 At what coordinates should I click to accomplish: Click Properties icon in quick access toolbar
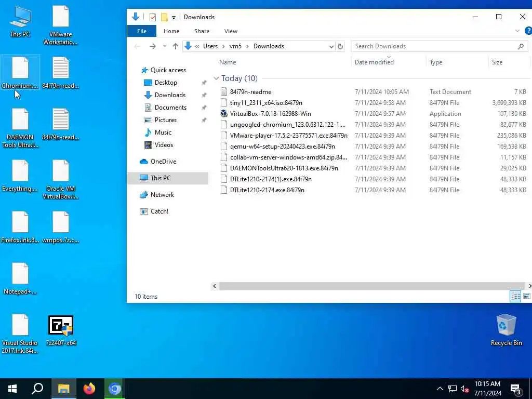(x=153, y=17)
